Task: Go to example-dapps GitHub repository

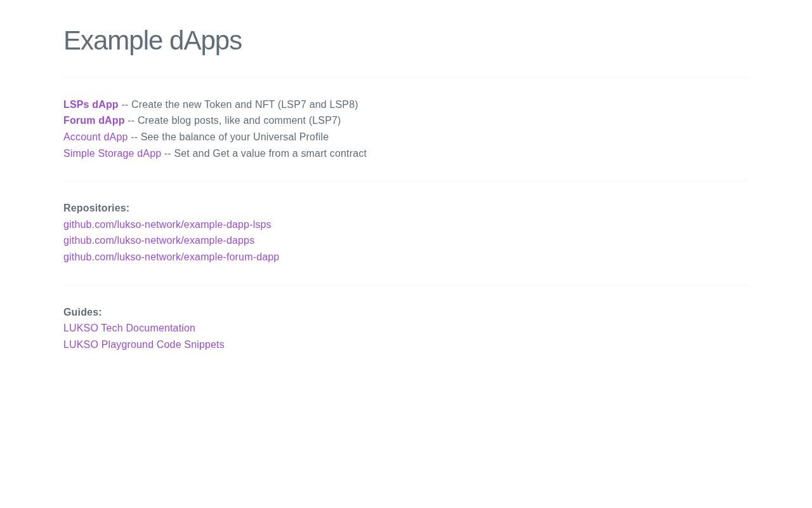Action: tap(159, 241)
